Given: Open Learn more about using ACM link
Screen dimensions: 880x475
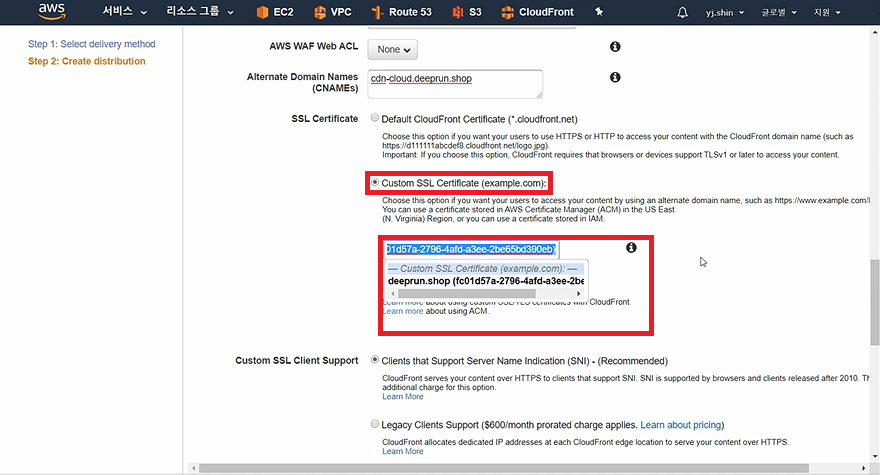Looking at the screenshot, I should coord(403,311).
